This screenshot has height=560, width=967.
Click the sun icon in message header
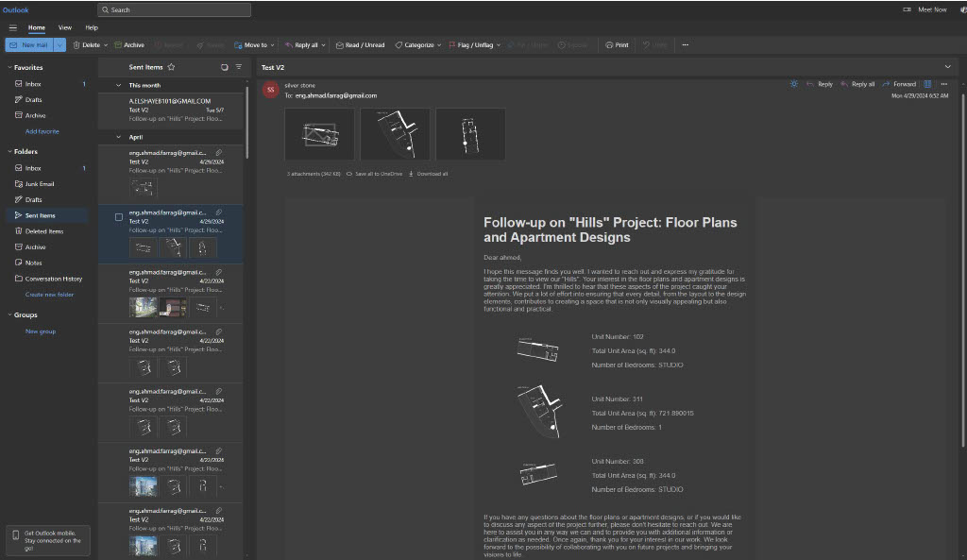coord(794,84)
